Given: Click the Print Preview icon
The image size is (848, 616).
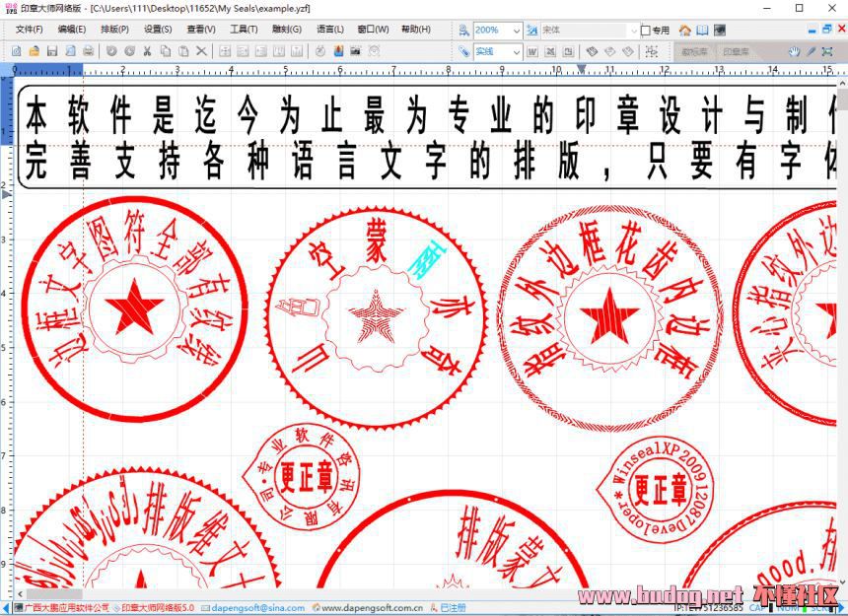Looking at the screenshot, I should 70,51.
